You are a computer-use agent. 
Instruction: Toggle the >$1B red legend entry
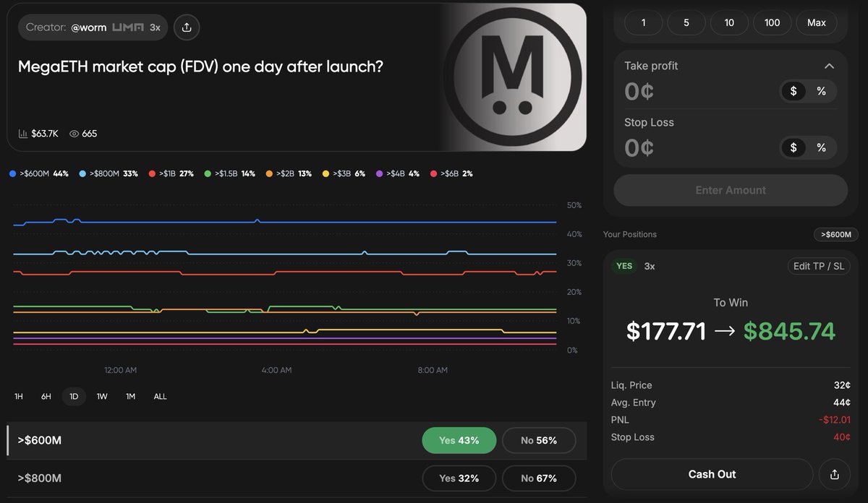[171, 174]
